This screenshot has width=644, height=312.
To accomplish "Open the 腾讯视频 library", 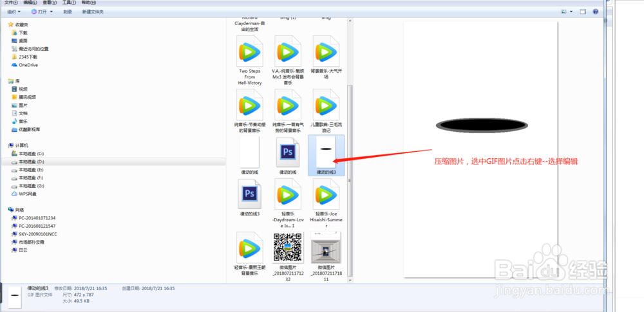I will (24, 97).
